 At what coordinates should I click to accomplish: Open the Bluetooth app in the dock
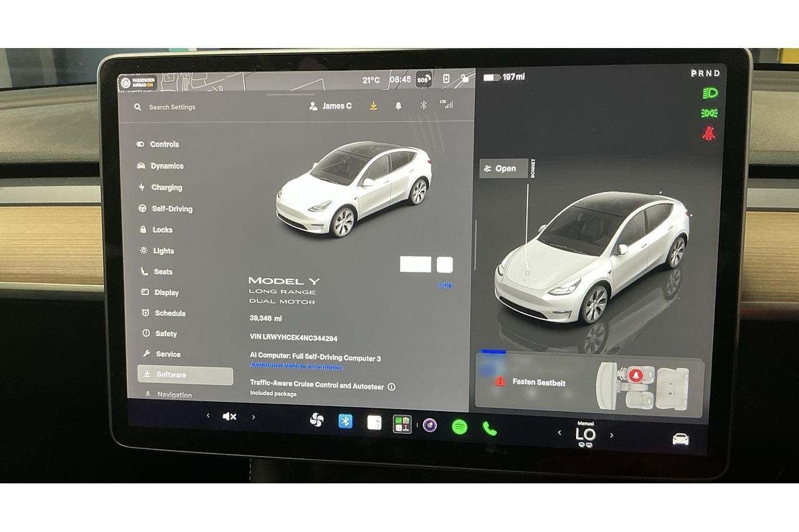(345, 422)
